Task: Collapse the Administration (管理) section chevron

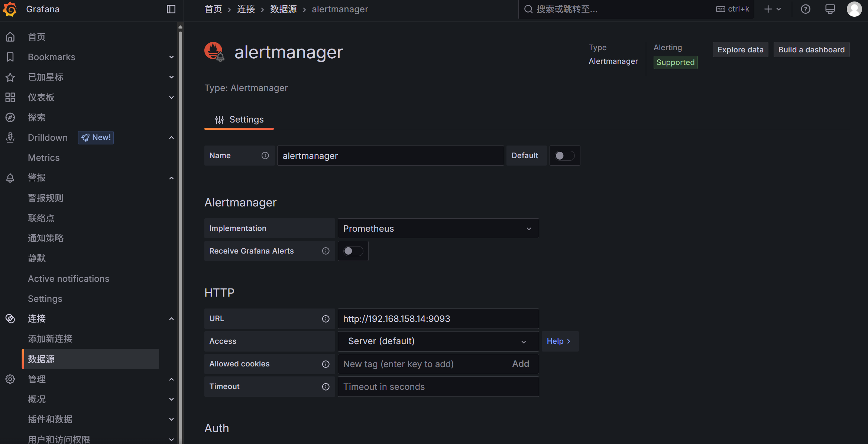Action: click(x=171, y=379)
